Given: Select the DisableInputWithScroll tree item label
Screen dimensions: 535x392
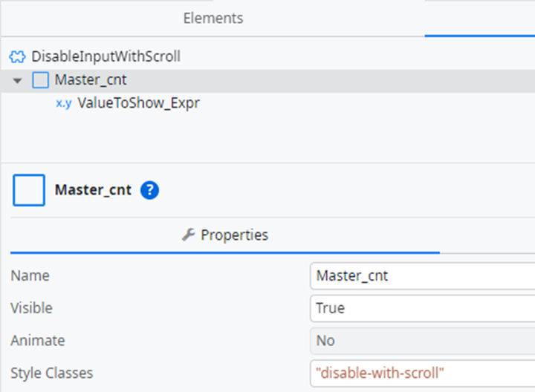Looking at the screenshot, I should (106, 56).
